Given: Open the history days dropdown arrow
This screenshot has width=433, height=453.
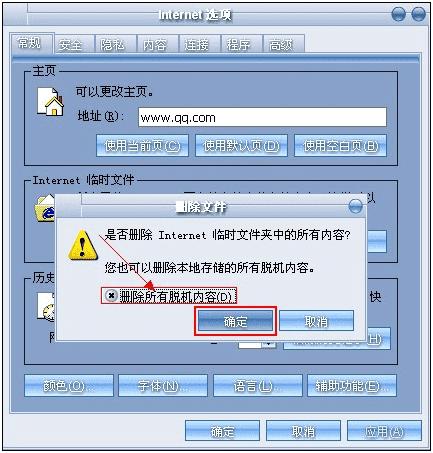Looking at the screenshot, I should pyautogui.click(x=269, y=344).
